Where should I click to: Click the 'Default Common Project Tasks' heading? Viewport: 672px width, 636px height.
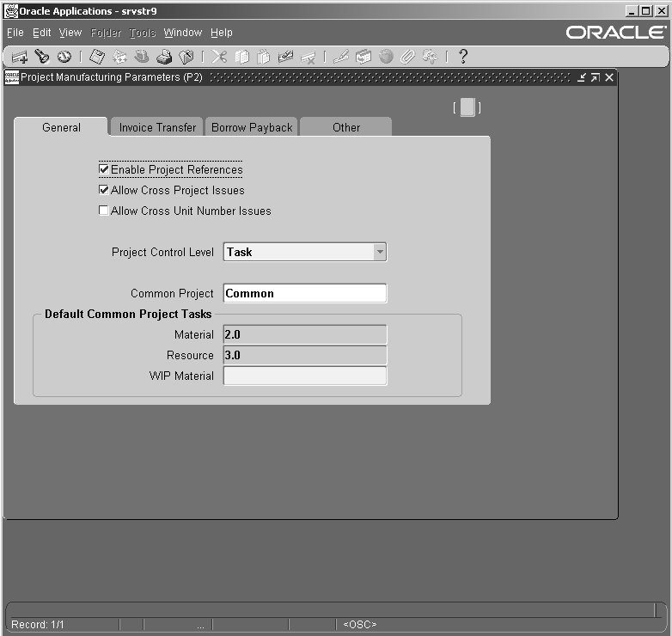tap(128, 315)
